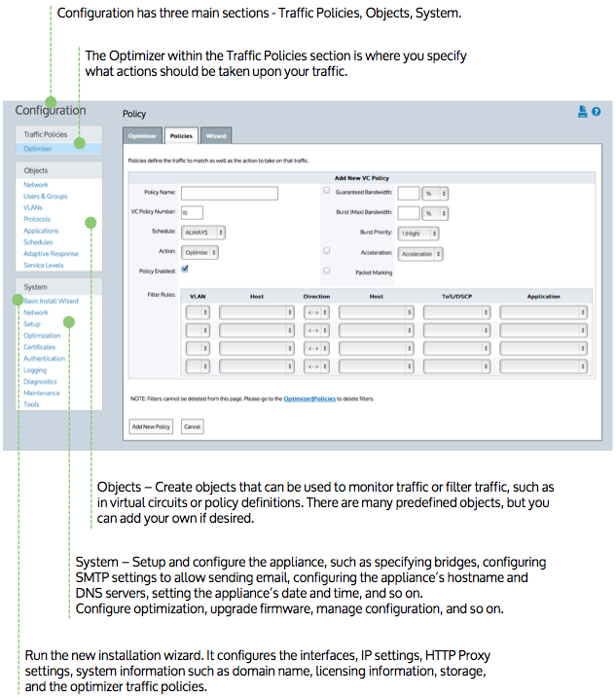Open Service Levels in the sidebar
The height and width of the screenshot is (698, 616).
pos(44,266)
